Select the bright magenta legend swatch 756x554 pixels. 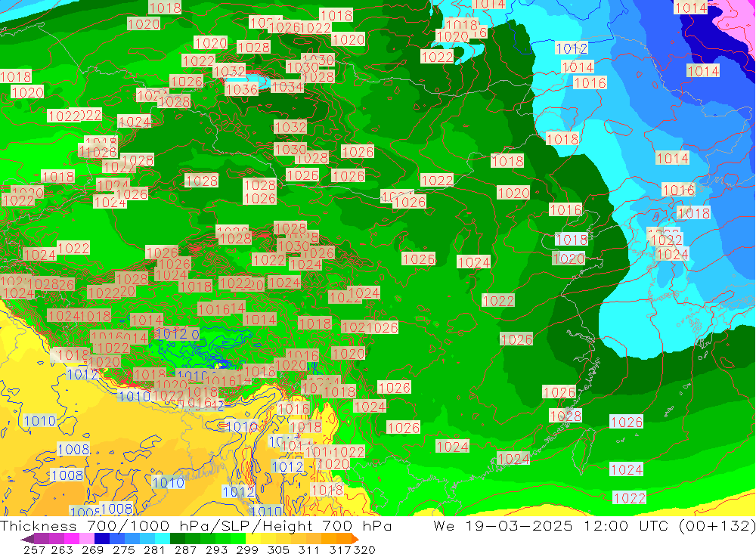(72, 539)
